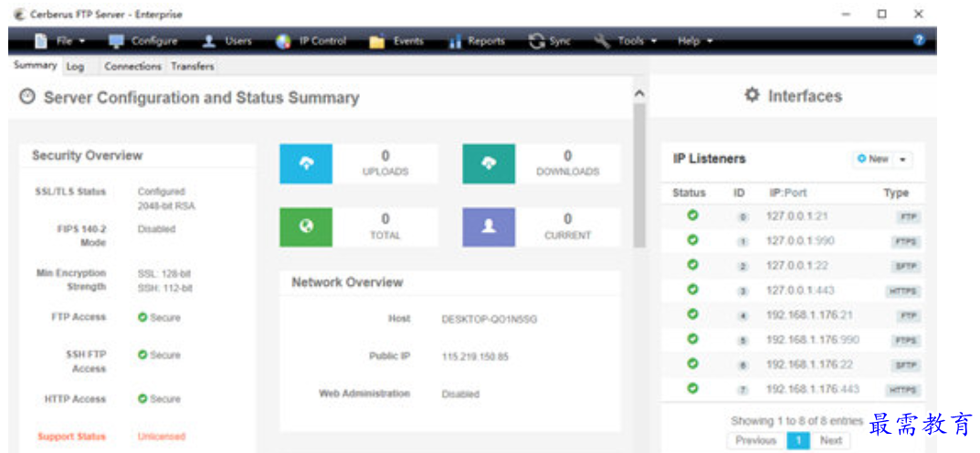Select listener 192.168.1.176:21
The width and height of the screenshot is (980, 453).
coord(793,315)
